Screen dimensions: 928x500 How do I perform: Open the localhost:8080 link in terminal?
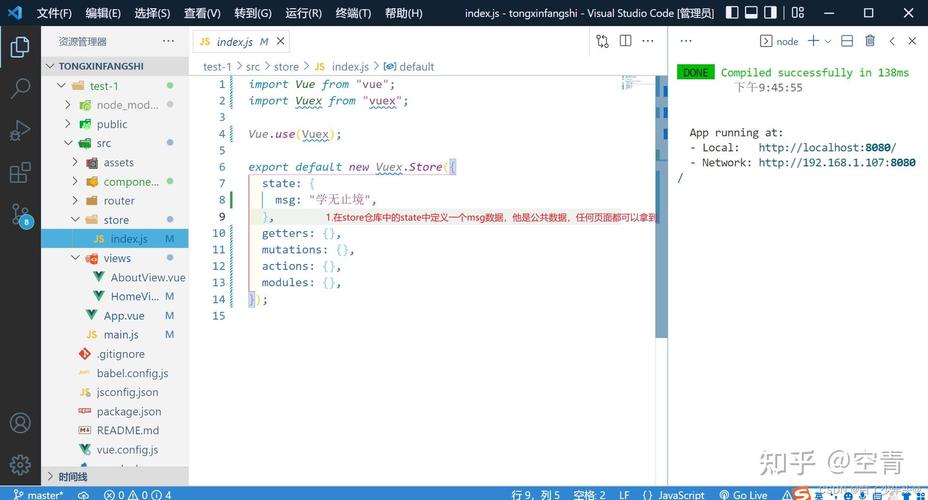click(x=827, y=147)
